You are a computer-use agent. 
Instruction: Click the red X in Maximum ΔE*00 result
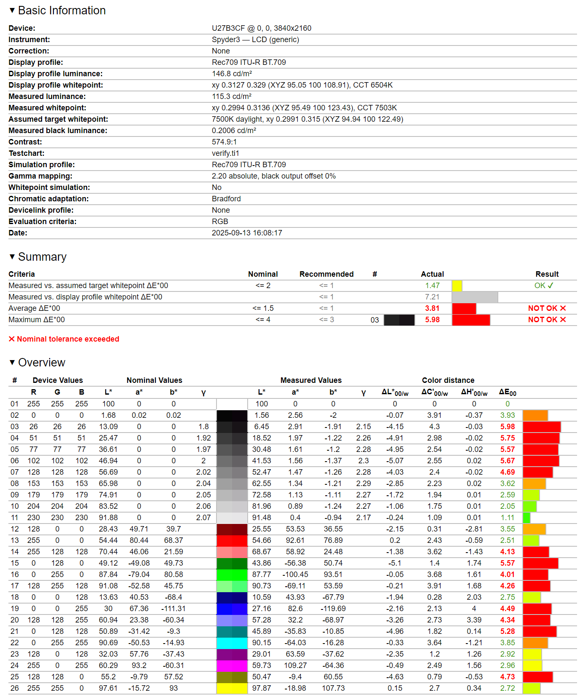tap(563, 320)
